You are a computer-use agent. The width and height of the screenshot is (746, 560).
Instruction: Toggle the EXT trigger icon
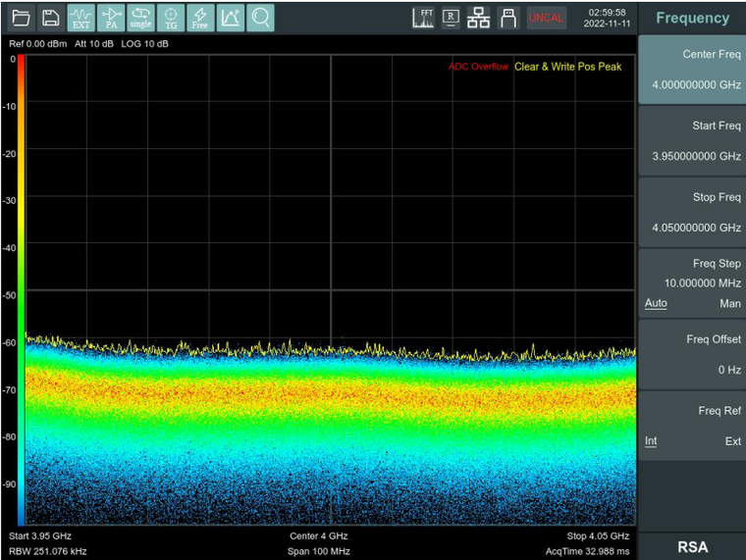[80, 18]
